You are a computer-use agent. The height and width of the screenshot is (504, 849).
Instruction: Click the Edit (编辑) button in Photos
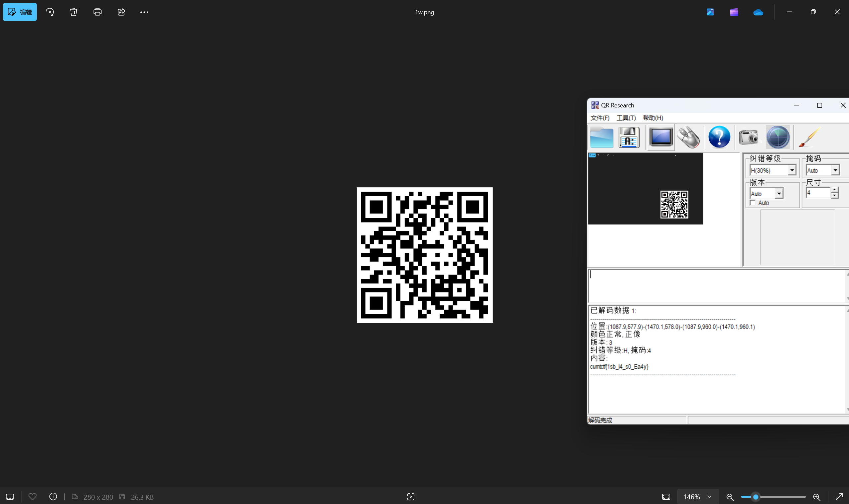click(x=20, y=12)
